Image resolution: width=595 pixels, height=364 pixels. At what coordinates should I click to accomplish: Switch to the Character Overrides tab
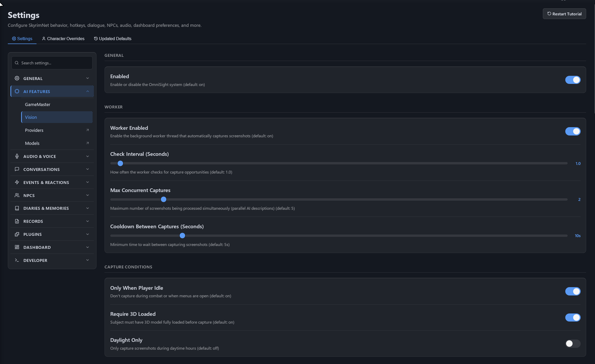point(63,39)
